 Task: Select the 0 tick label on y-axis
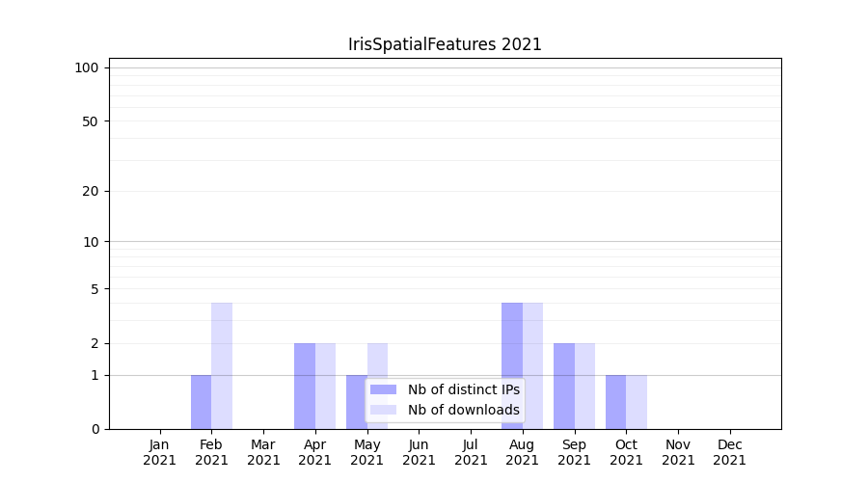95,429
